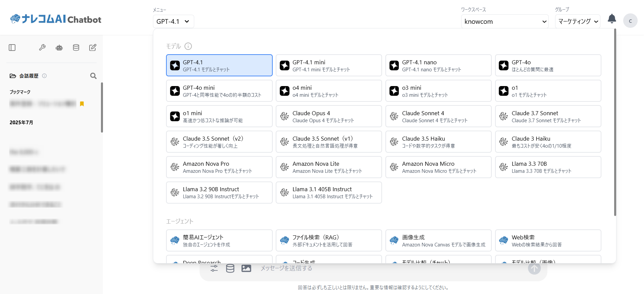Choose Amazon Nova Pro model
Image resolution: width=644 pixels, height=294 pixels.
pyautogui.click(x=219, y=167)
